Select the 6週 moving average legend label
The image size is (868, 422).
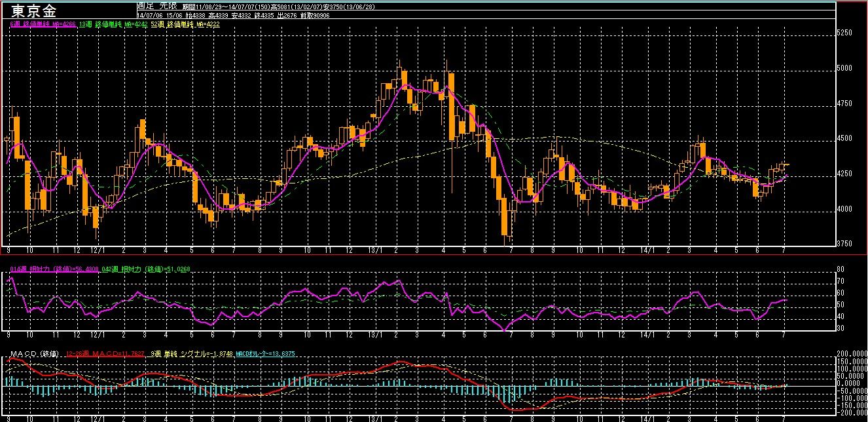pyautogui.click(x=43, y=24)
